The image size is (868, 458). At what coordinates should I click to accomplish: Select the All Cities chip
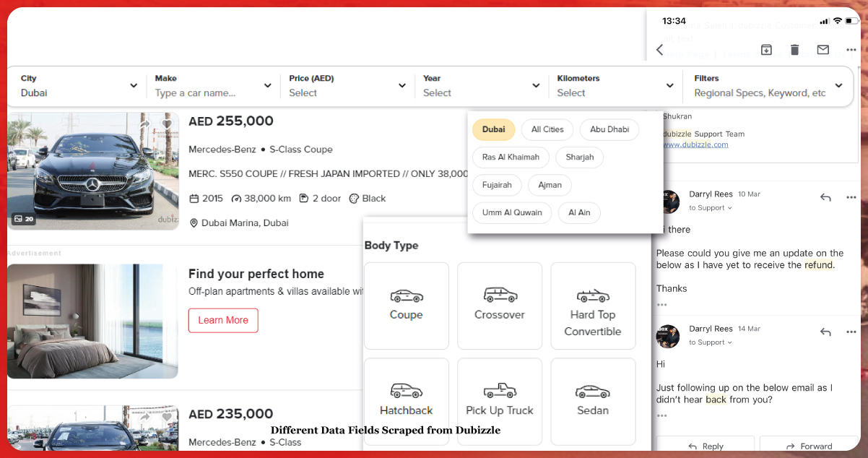pyautogui.click(x=547, y=129)
